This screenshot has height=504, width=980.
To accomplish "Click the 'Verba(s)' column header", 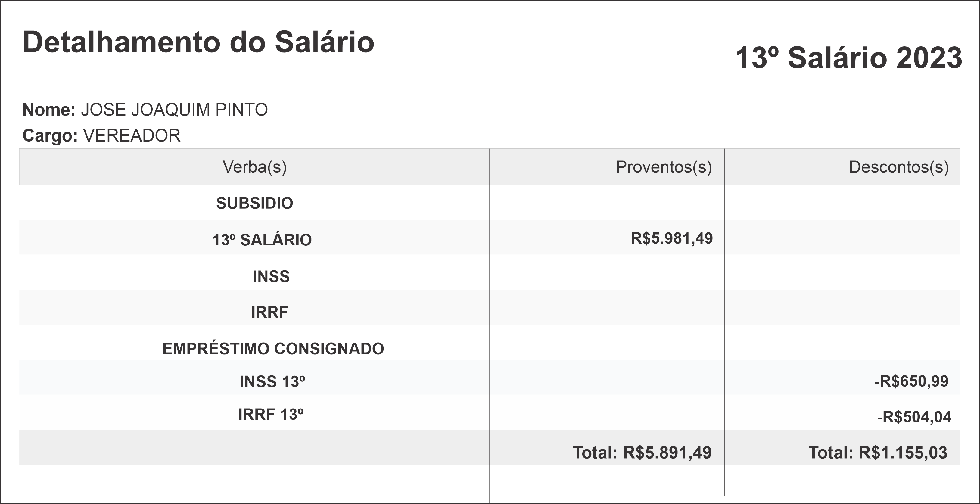I will pos(254,167).
